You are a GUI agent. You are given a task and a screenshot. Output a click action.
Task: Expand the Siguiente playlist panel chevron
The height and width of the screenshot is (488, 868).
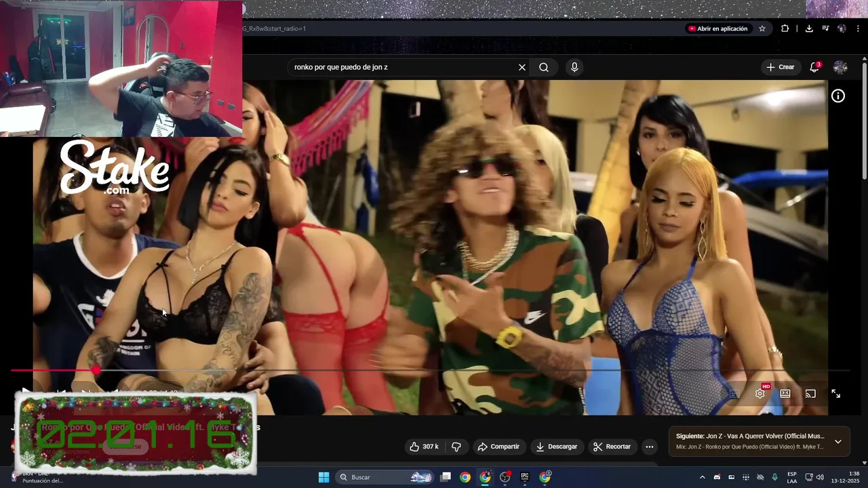coord(838,441)
